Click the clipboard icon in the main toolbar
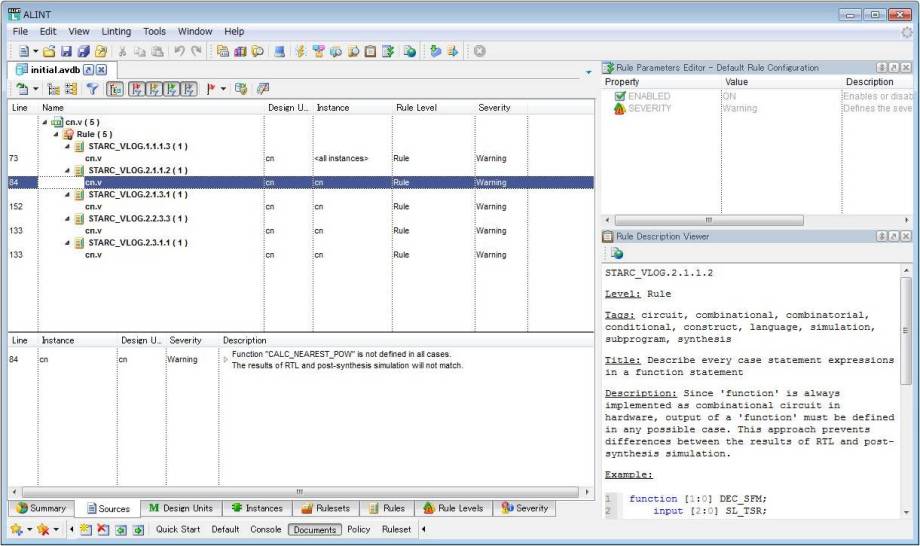The height and width of the screenshot is (546, 920). point(370,52)
